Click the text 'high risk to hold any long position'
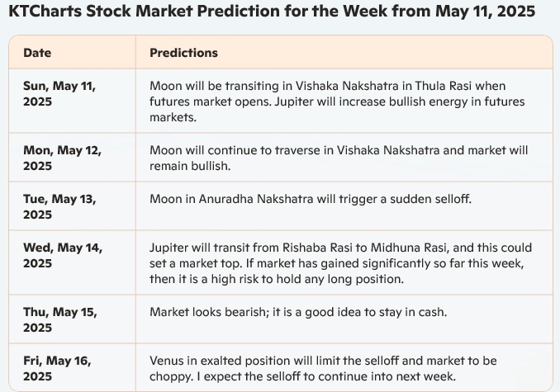This screenshot has height=392, width=560. click(307, 279)
